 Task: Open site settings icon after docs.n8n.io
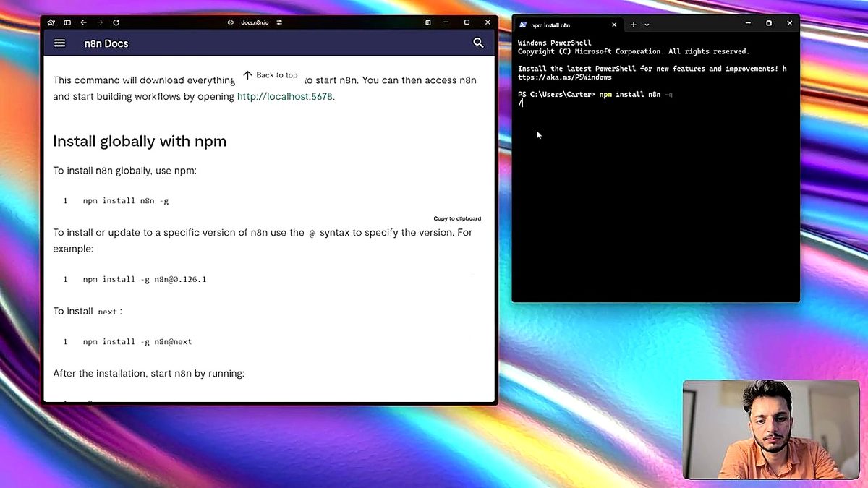point(279,22)
